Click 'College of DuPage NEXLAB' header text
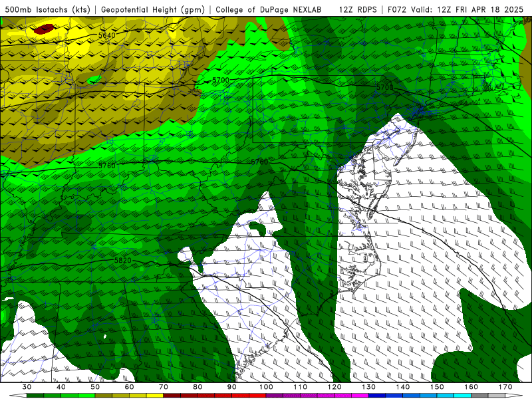The image size is (532, 399). tap(268, 9)
